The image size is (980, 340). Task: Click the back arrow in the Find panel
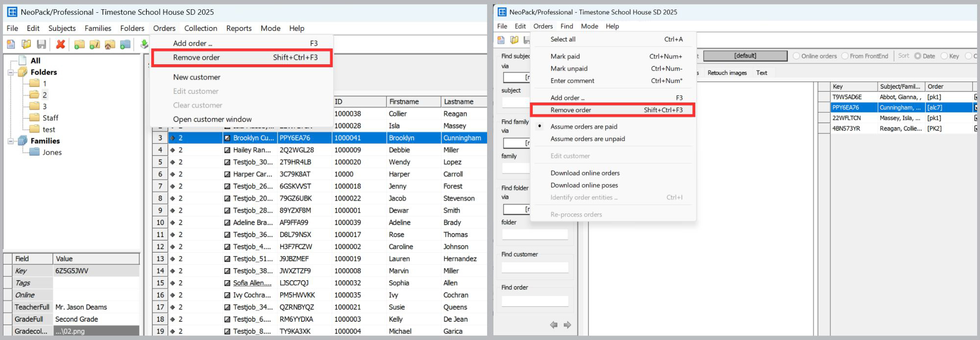click(554, 325)
